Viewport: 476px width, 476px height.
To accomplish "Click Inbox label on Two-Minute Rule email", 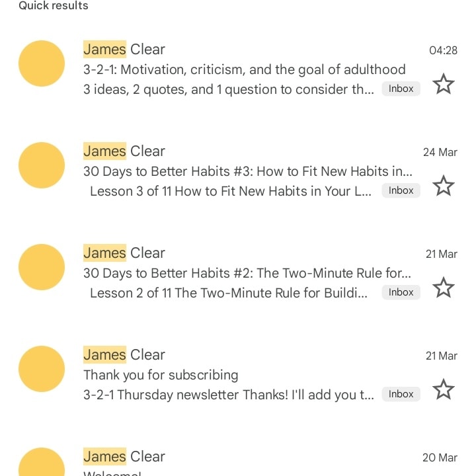I will tap(401, 292).
